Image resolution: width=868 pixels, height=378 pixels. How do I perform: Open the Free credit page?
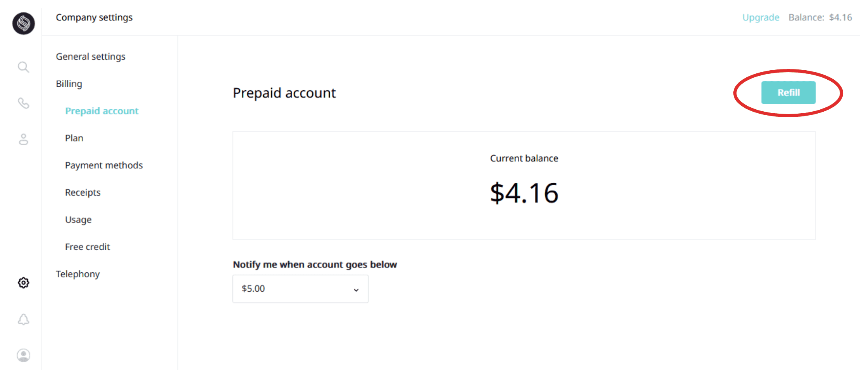(x=87, y=247)
